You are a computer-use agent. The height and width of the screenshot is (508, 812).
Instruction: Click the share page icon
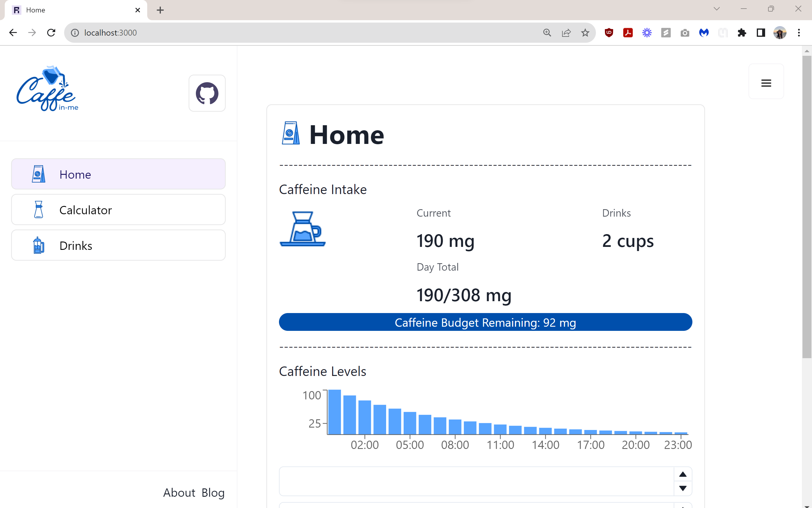coord(566,33)
